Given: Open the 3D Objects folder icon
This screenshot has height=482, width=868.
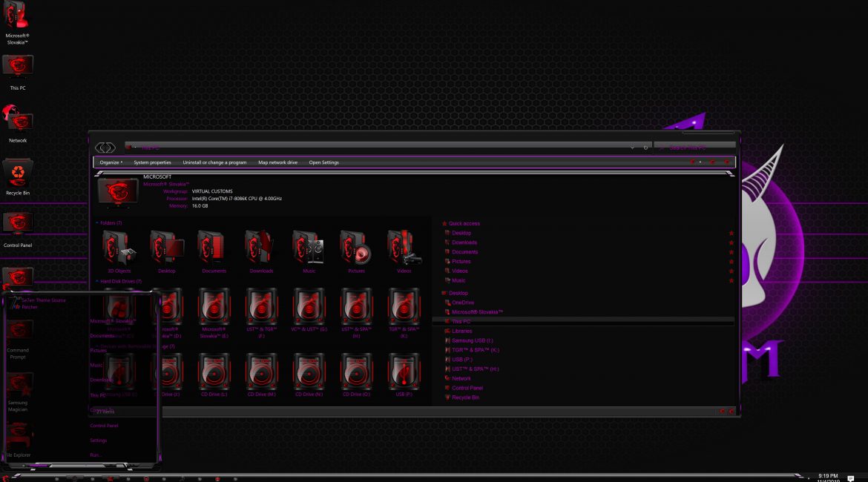Looking at the screenshot, I should [x=119, y=248].
